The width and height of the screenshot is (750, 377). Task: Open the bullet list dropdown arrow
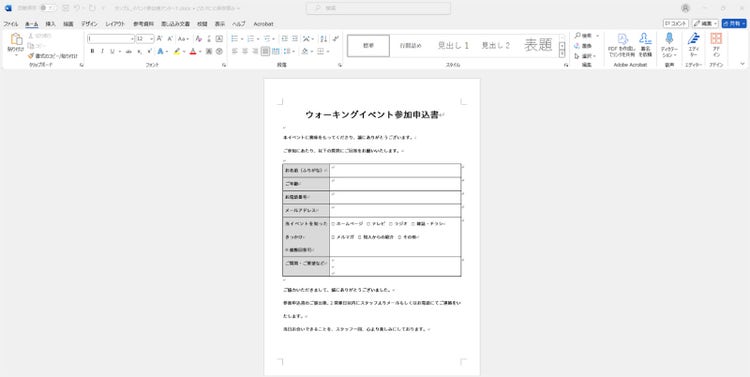click(x=242, y=39)
